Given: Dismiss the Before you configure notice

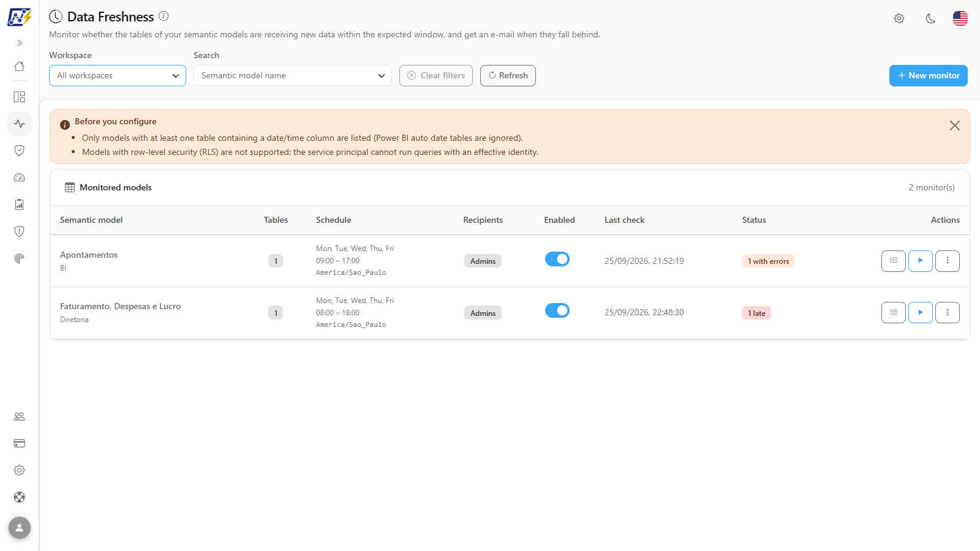Looking at the screenshot, I should pos(955,126).
